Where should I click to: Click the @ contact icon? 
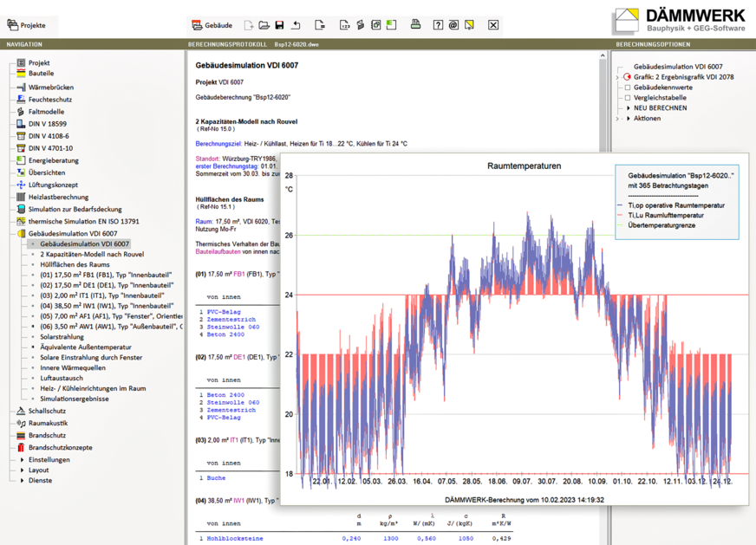point(453,25)
